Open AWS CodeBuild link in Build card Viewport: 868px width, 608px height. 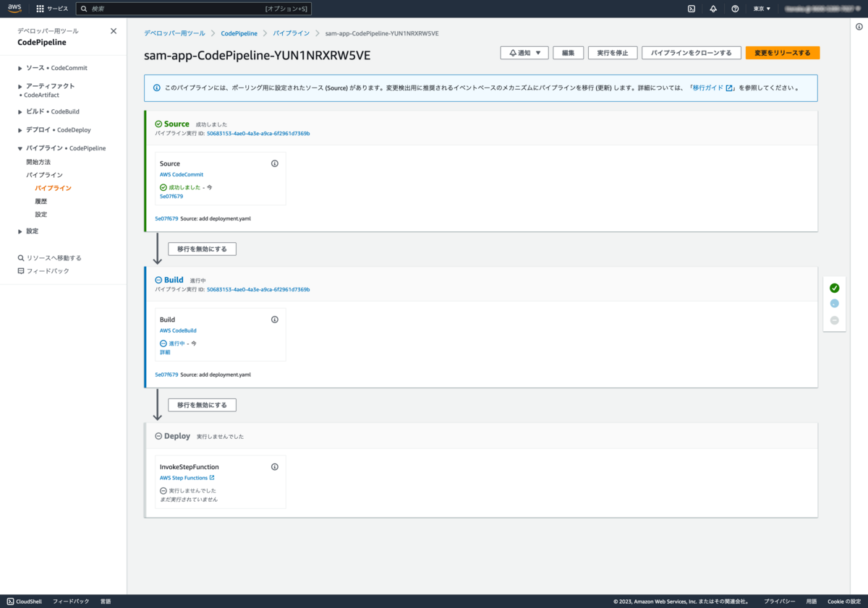coord(178,330)
